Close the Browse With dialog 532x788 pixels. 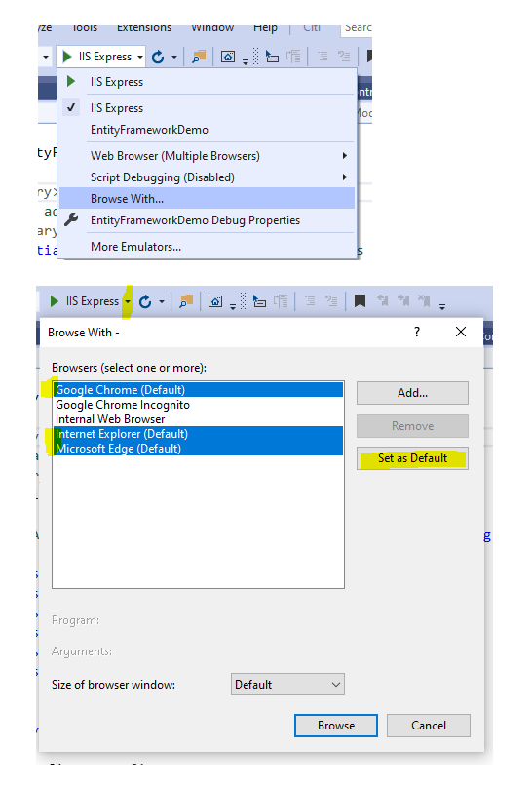[x=461, y=332]
